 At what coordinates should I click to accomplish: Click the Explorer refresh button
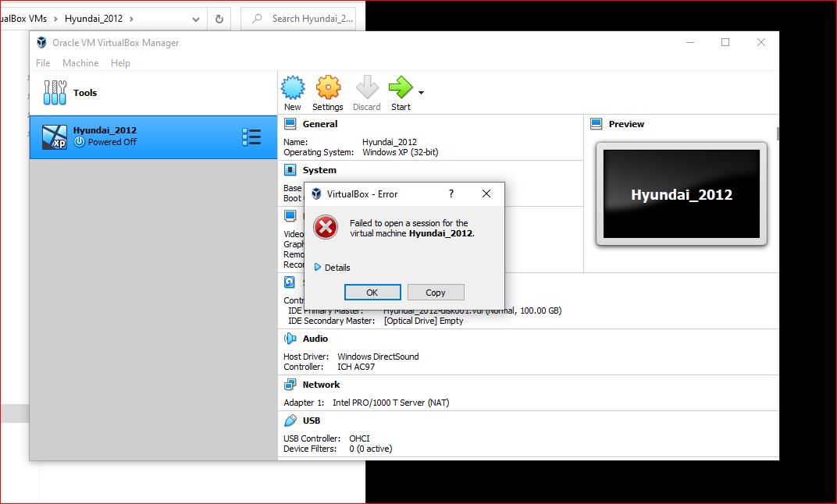click(x=219, y=20)
